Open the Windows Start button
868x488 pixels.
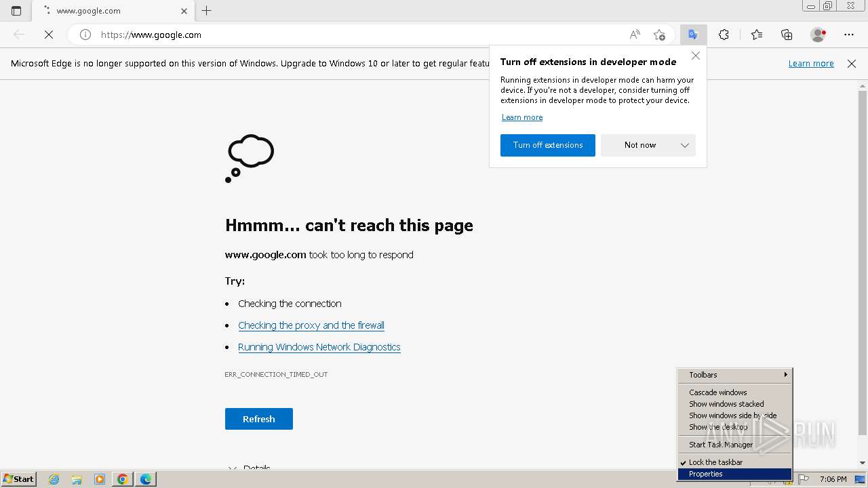(18, 479)
